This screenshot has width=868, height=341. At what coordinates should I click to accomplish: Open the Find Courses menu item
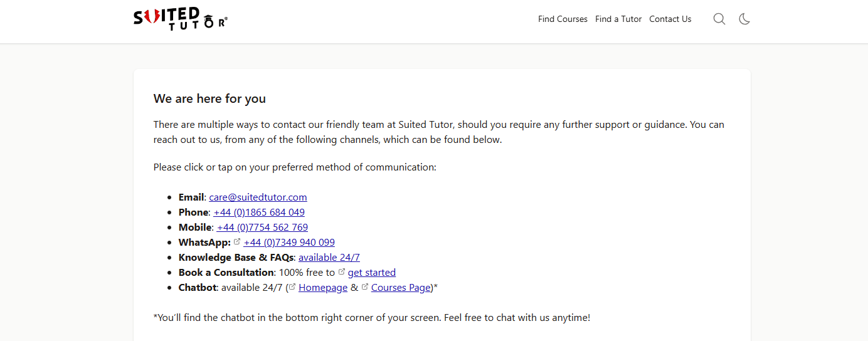[x=563, y=19]
